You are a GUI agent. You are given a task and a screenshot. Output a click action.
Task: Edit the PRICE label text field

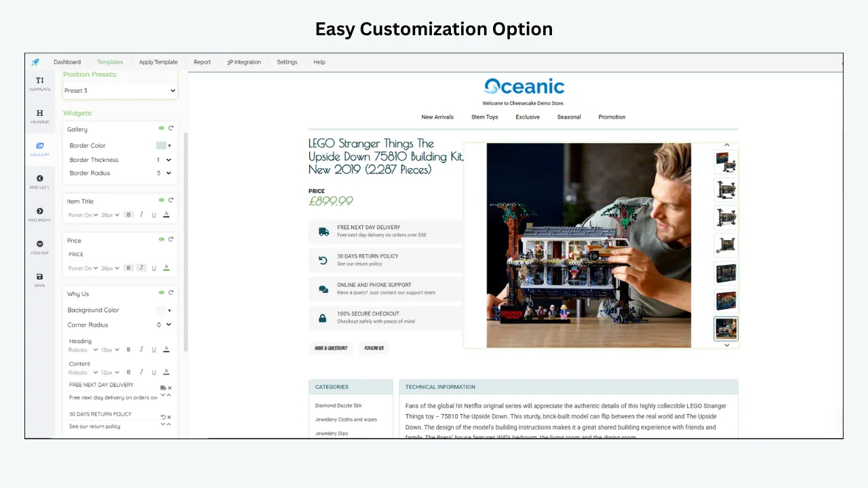pyautogui.click(x=119, y=254)
